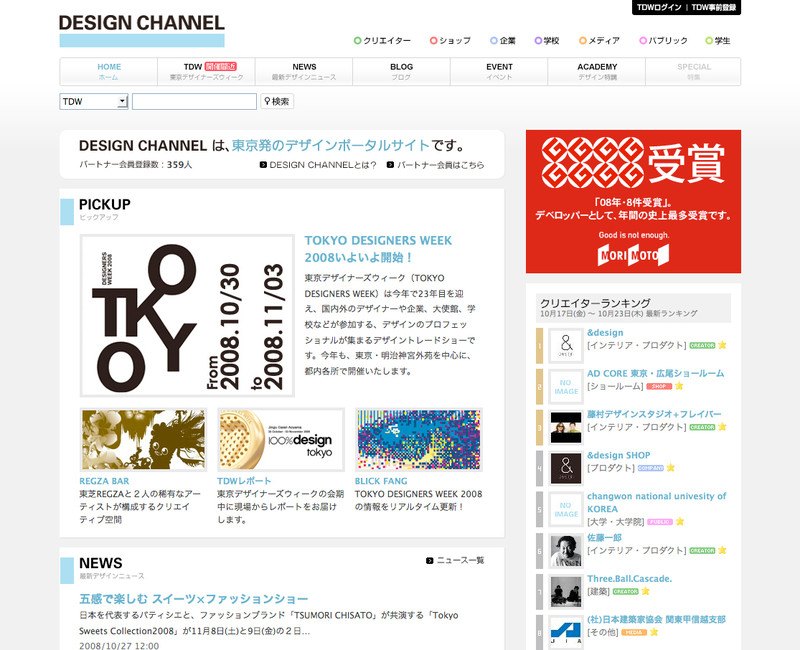The height and width of the screenshot is (650, 800).
Task: Open Three.Ball.Cascade. link
Action: (630, 579)
